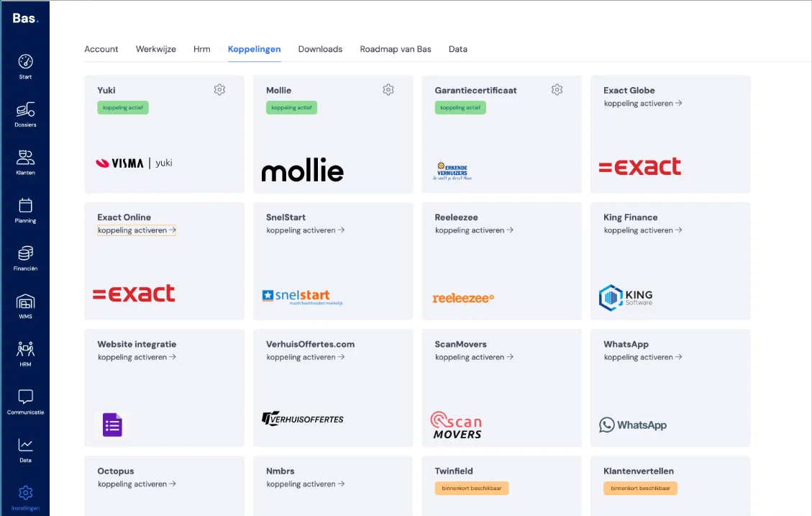Click the Garantiecertificaat card title

coord(475,90)
